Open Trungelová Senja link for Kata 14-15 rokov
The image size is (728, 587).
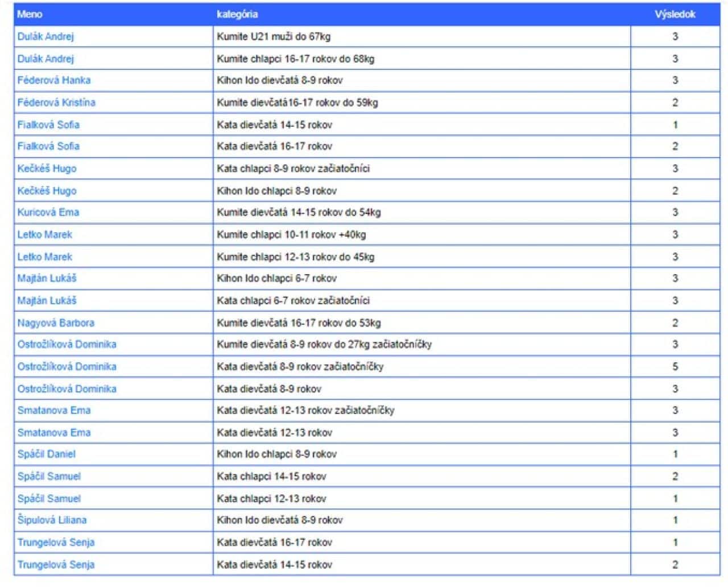56,564
